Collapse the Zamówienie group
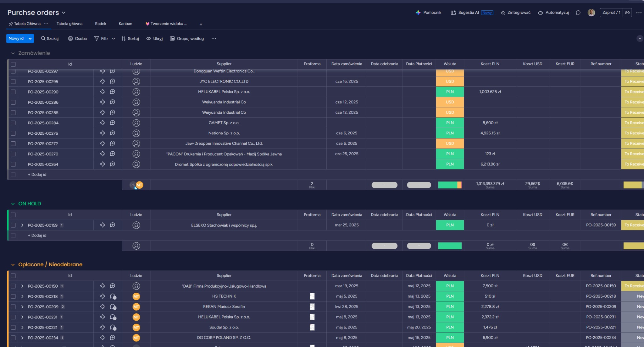 [13, 53]
